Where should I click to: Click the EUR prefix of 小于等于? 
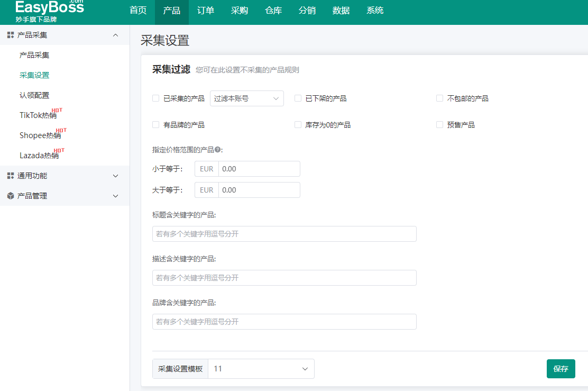(207, 169)
